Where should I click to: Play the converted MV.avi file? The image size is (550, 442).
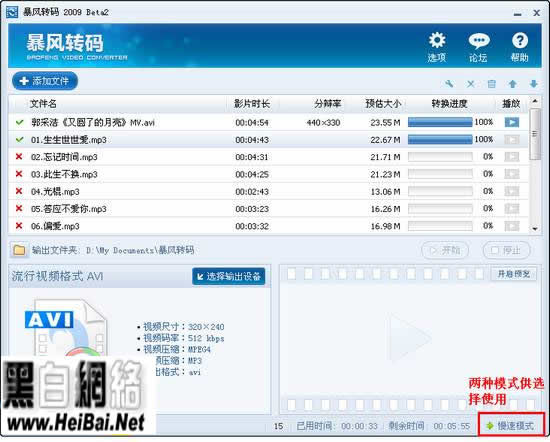512,122
